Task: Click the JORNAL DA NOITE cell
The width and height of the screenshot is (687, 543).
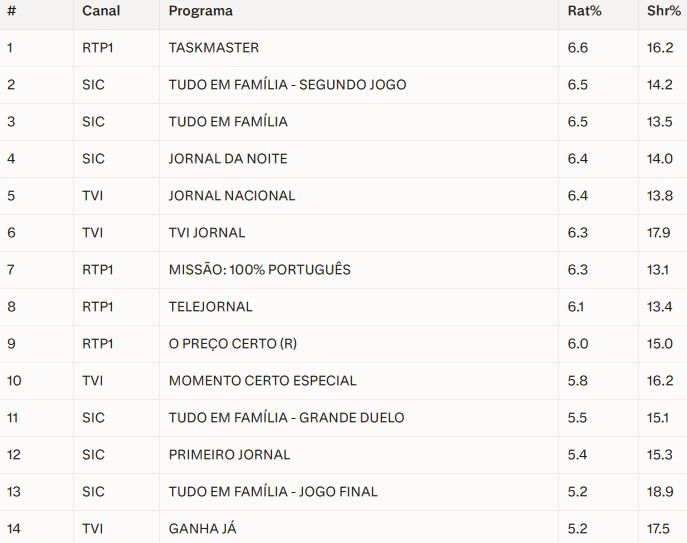Action: 228,159
